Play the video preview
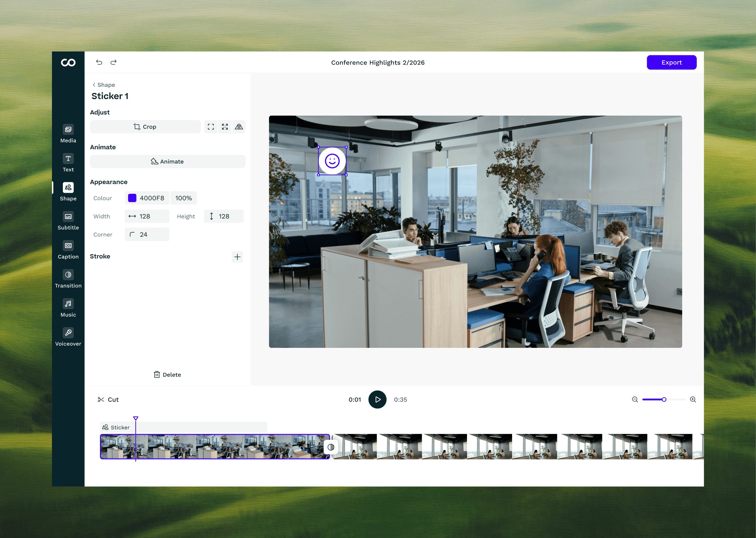This screenshot has width=756, height=538. click(x=377, y=400)
